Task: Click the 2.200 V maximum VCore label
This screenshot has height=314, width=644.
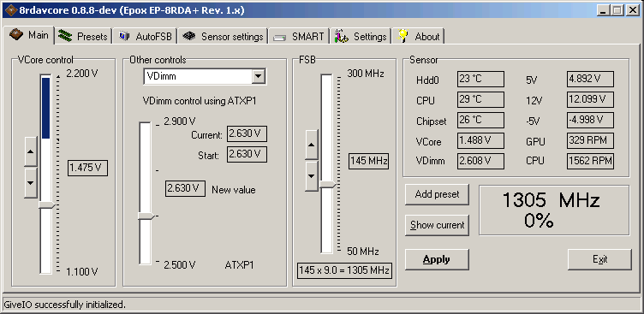Action: click(82, 74)
